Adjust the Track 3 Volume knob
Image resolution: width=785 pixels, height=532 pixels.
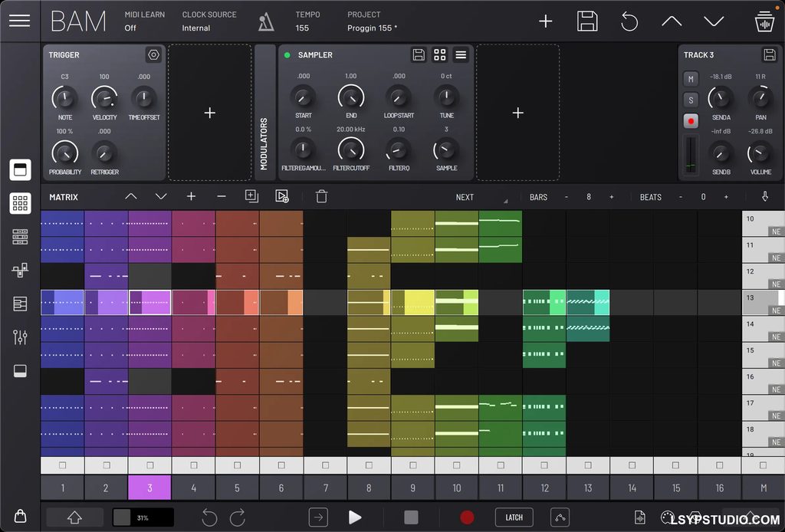click(760, 153)
